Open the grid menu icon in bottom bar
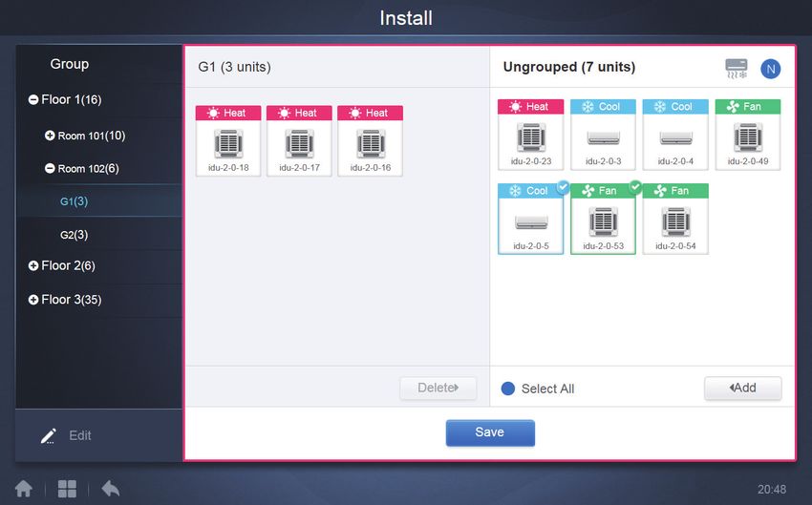Screen dimensions: 812x505 click(x=67, y=489)
